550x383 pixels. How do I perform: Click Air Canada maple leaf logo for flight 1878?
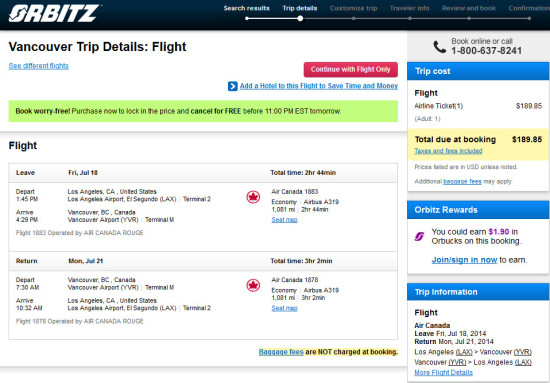[x=253, y=285]
